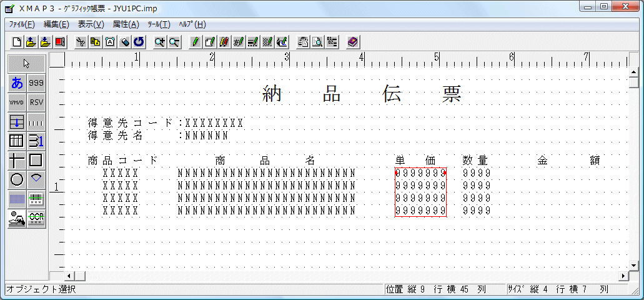Select the dashed vertical lines tool
644x300 pixels.
coord(36,122)
